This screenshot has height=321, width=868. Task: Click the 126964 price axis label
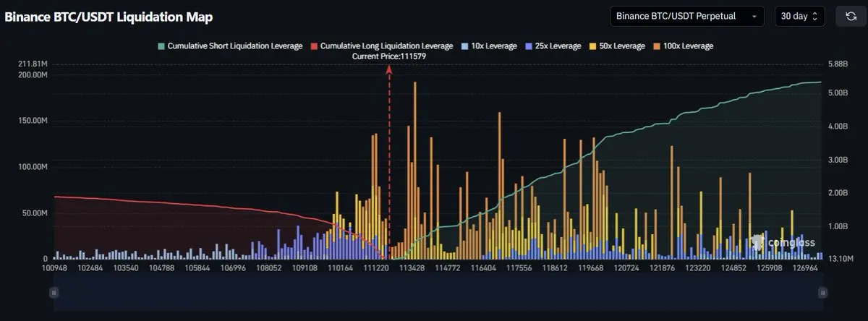805,267
